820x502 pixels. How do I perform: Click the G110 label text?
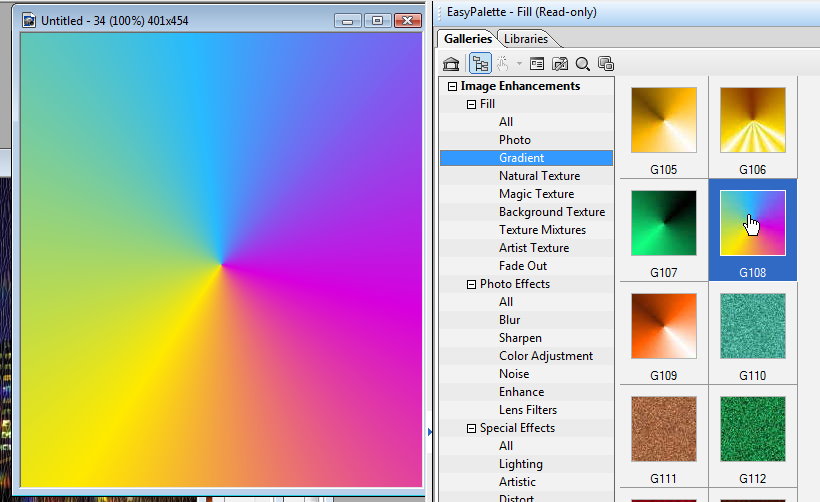[x=753, y=376]
